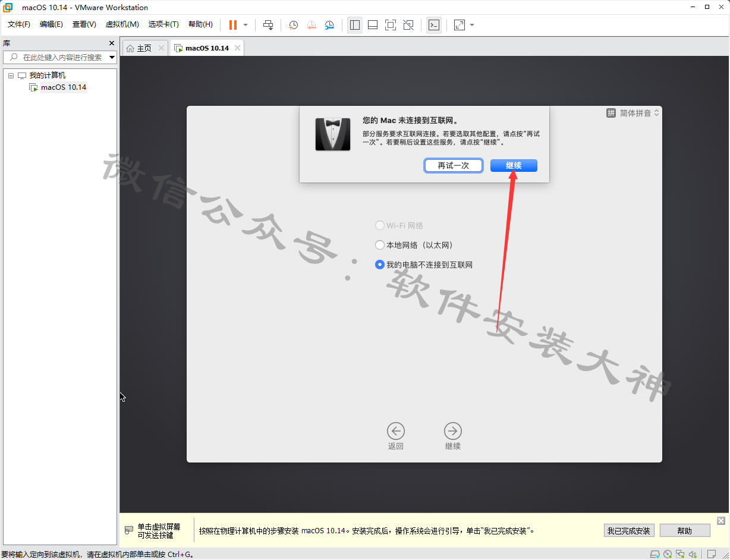Close the 主页 tab
The width and height of the screenshot is (730, 560).
point(161,48)
